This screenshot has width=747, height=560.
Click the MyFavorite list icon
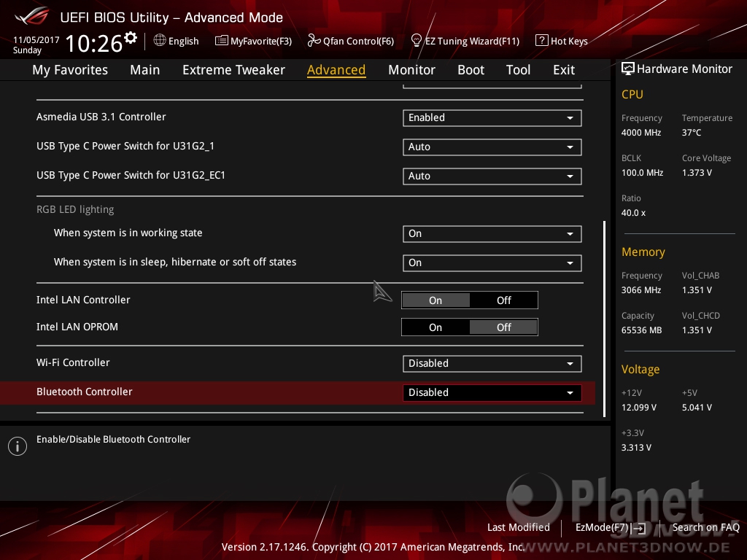[221, 41]
